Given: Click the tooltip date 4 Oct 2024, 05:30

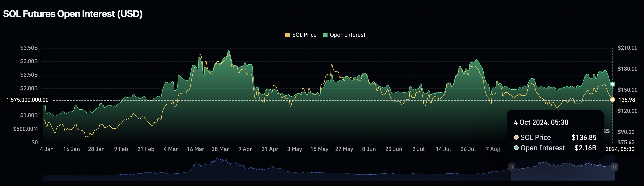Looking at the screenshot, I should [x=541, y=122].
